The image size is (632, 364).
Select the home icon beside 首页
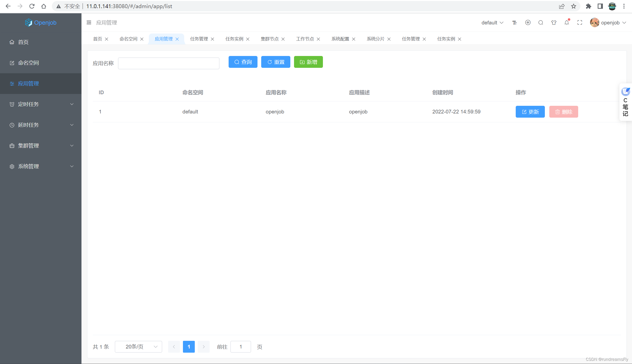click(12, 42)
